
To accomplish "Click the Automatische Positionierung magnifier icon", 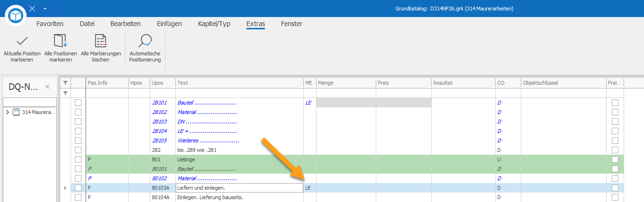I will 145,41.
